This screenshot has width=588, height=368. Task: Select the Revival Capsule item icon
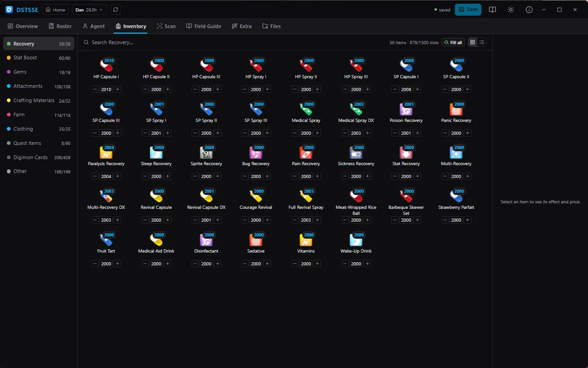coord(156,196)
